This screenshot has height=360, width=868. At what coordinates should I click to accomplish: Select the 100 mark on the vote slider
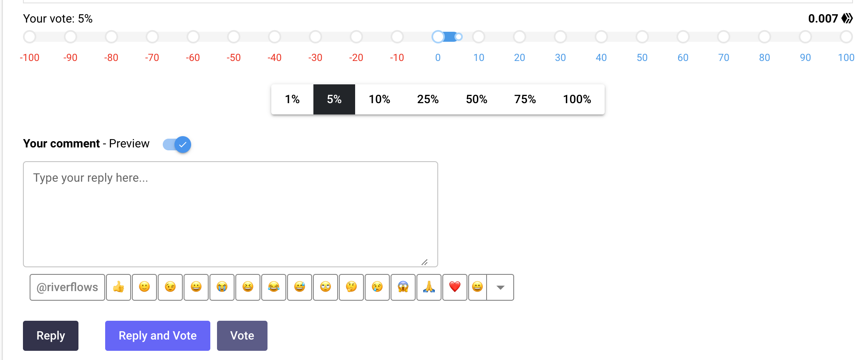(846, 37)
